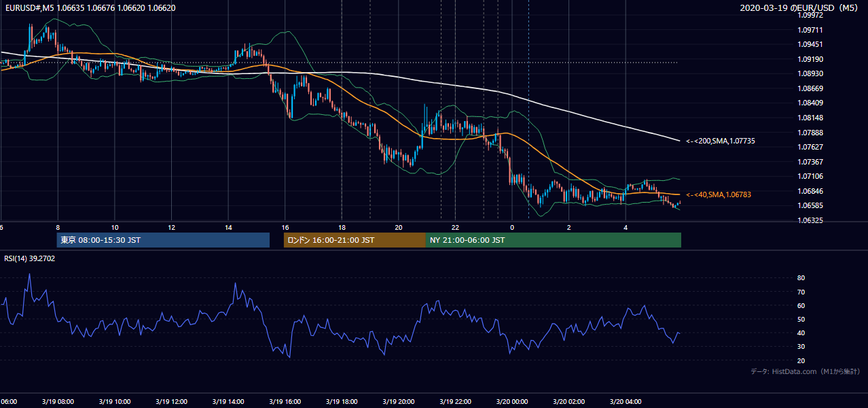Click price axis value 1.08148
The height and width of the screenshot is (408, 868).
point(811,118)
